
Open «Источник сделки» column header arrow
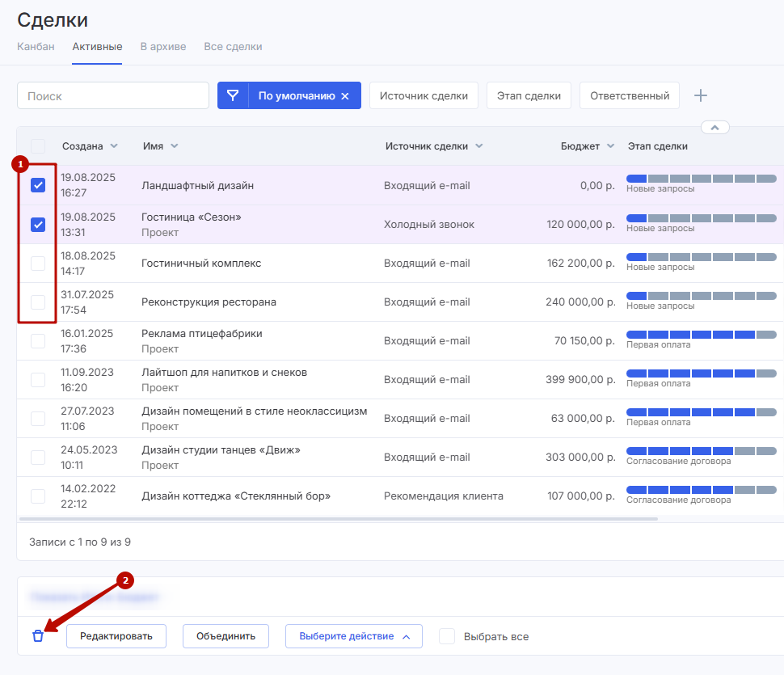pos(479,146)
